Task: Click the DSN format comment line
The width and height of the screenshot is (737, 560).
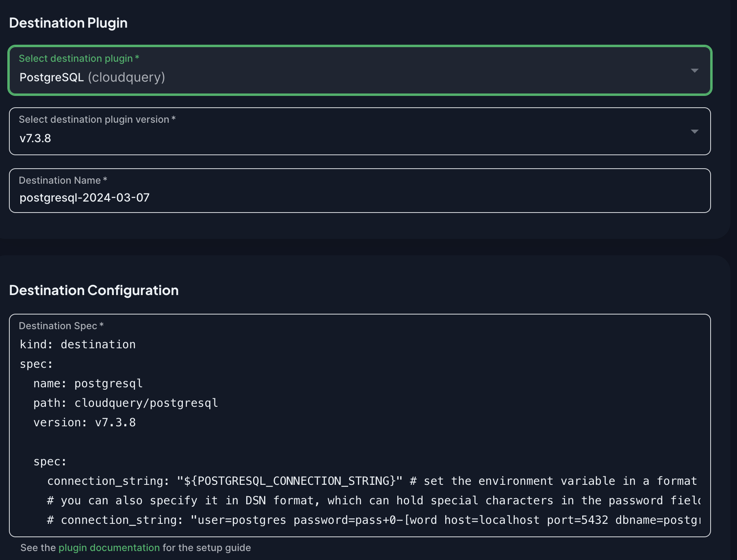Action: point(374,501)
